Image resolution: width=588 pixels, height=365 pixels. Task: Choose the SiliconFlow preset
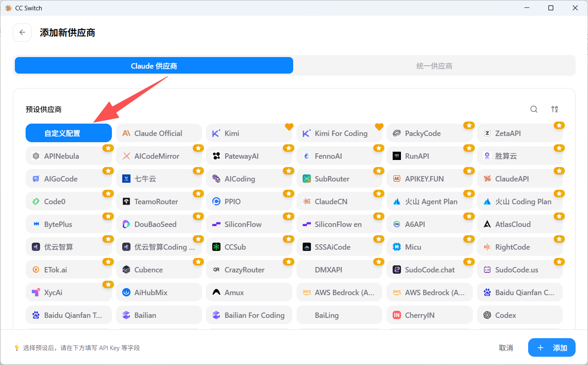point(249,224)
